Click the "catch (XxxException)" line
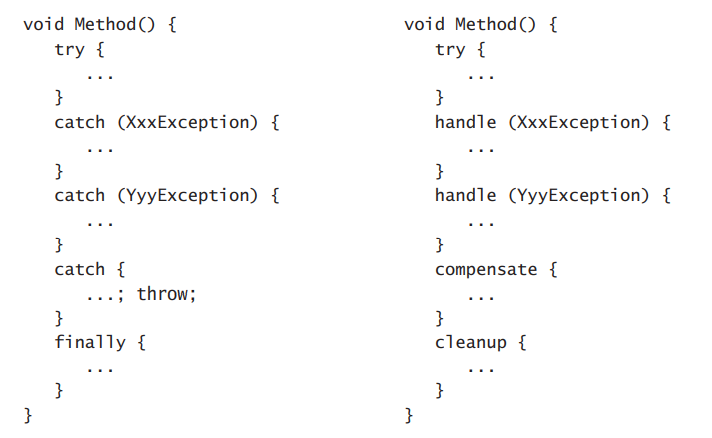Image resolution: width=712 pixels, height=438 pixels. (167, 123)
